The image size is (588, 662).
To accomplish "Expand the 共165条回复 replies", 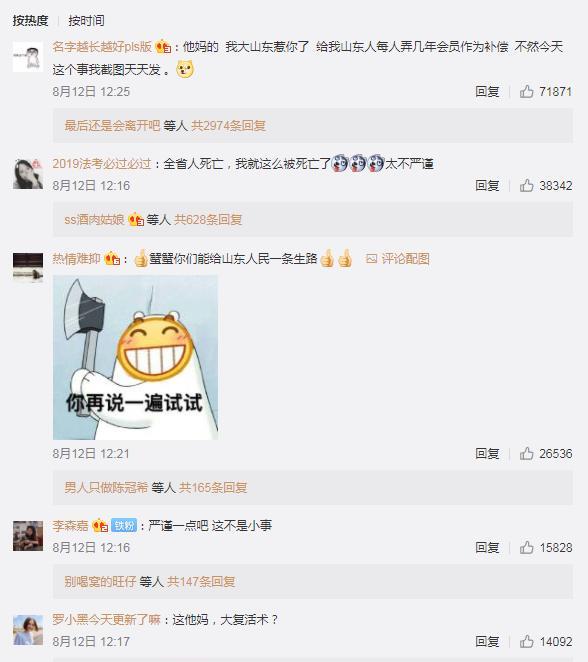I will tap(213, 488).
